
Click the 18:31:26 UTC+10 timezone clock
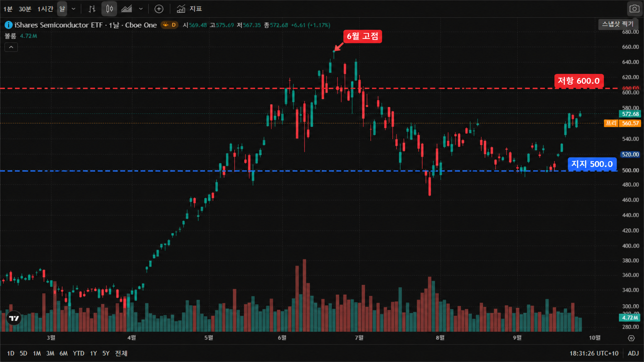[594, 353]
